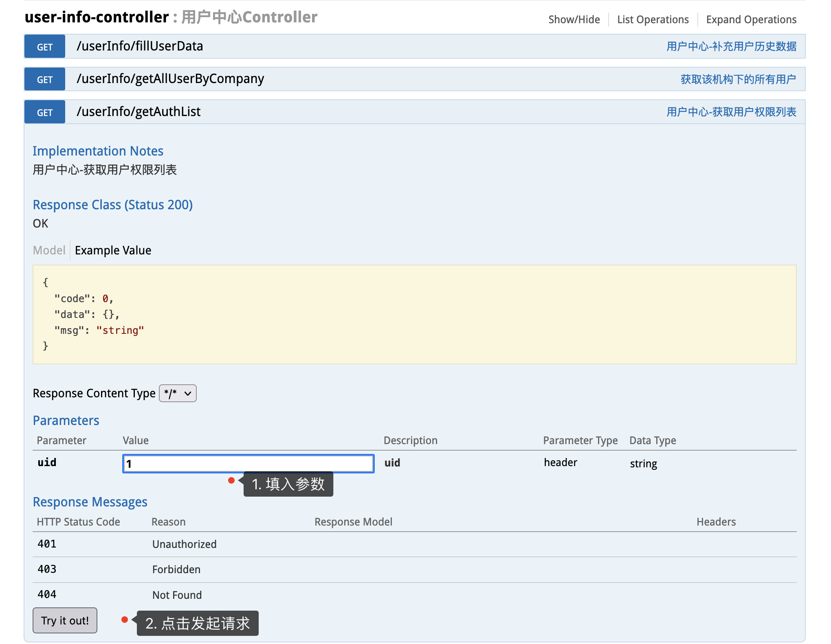Click the 用户中心-补充用户历史数据 summary link
Viewport: 831px width, 644px height.
point(731,47)
